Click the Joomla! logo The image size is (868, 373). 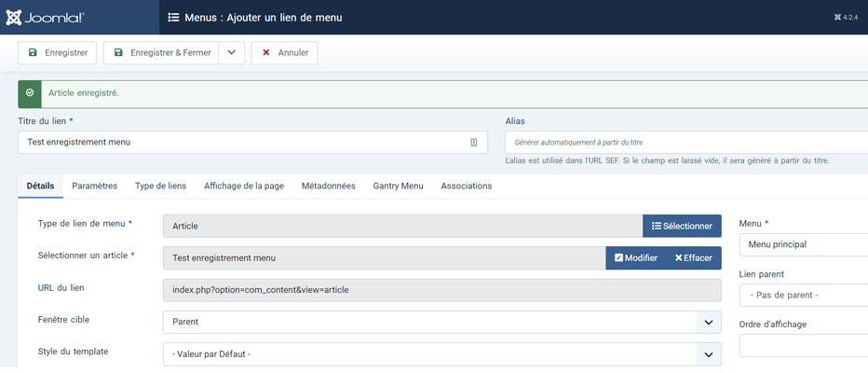pos(45,17)
